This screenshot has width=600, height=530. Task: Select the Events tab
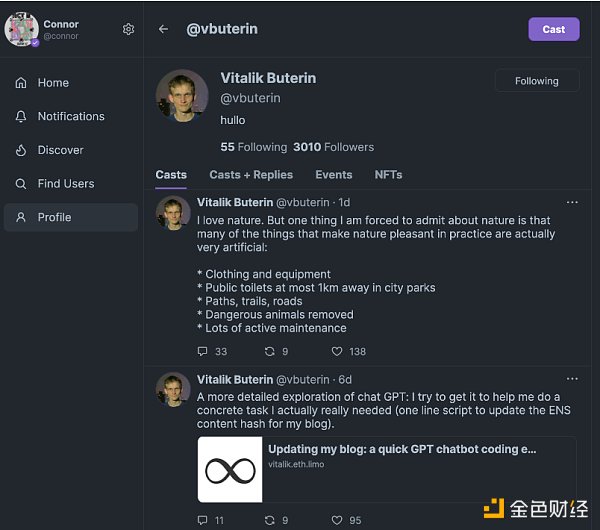click(333, 174)
